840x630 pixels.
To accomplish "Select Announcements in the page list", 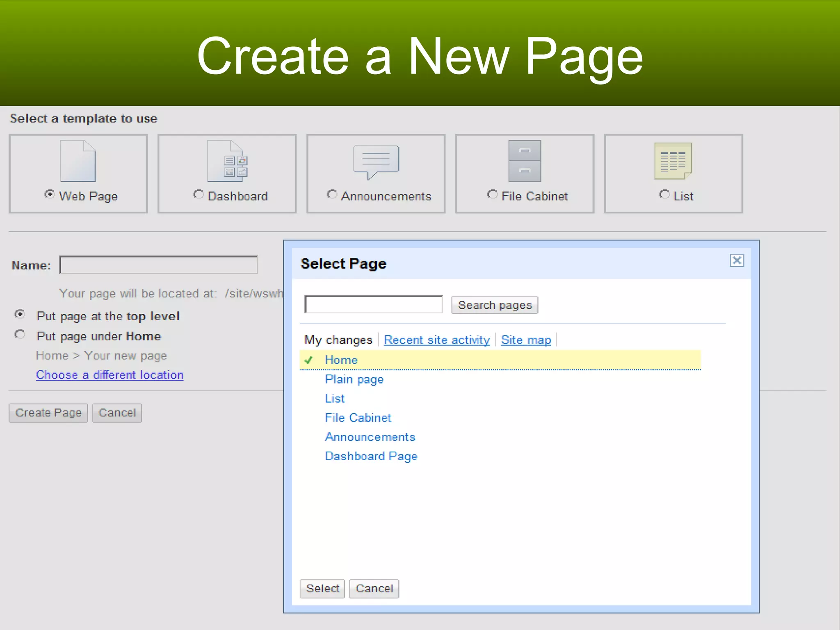I will point(370,437).
